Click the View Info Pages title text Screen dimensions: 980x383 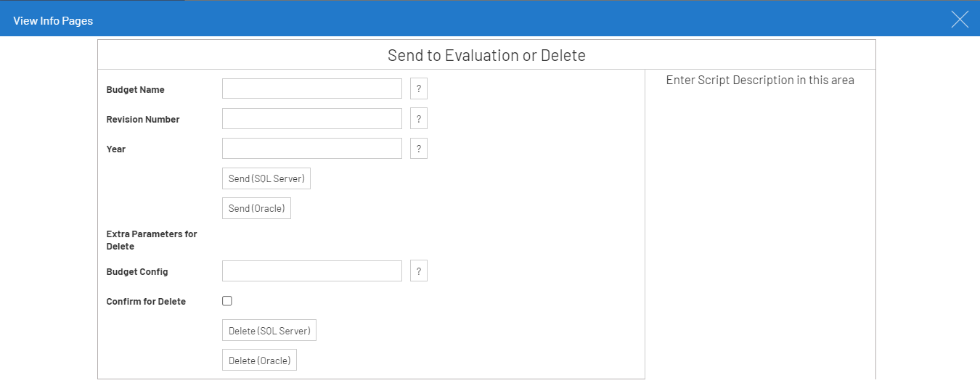coord(53,21)
